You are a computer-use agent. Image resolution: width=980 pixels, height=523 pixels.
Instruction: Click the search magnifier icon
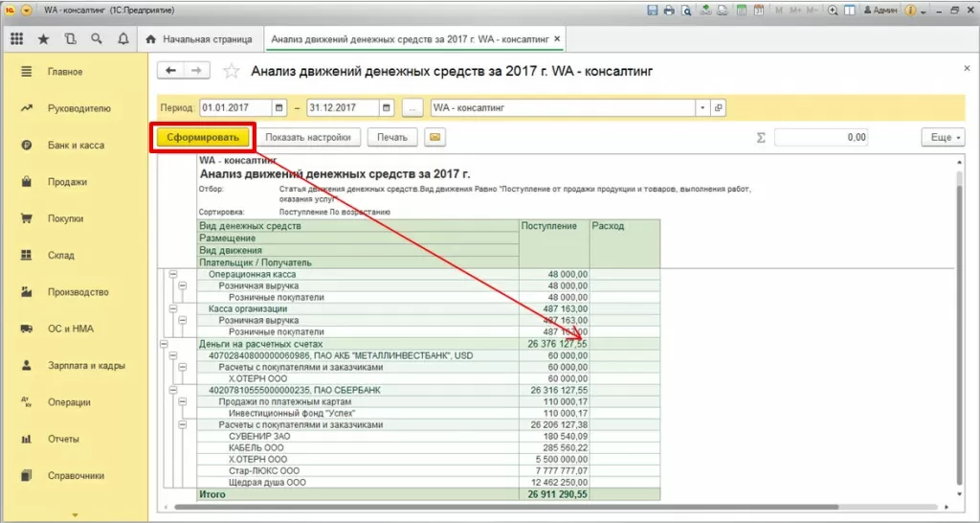tap(96, 39)
